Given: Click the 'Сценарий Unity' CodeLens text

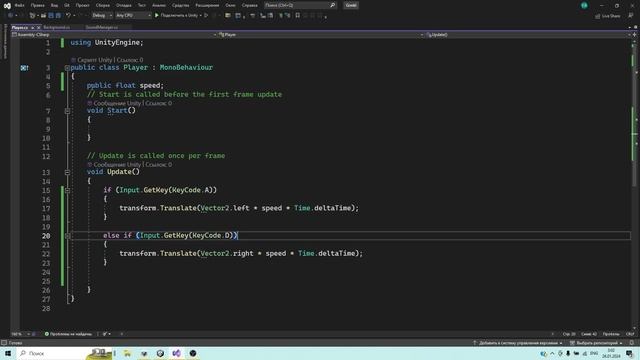Looking at the screenshot, I should [94, 60].
